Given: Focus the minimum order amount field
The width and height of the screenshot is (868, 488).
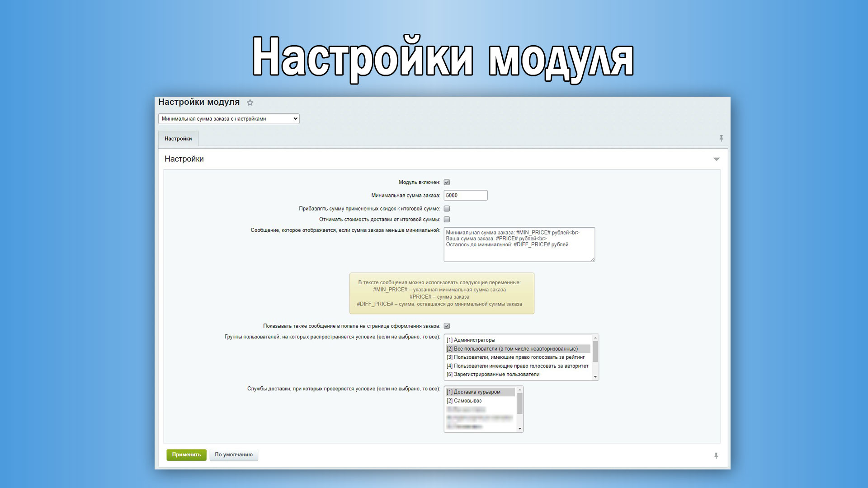Looking at the screenshot, I should [465, 195].
